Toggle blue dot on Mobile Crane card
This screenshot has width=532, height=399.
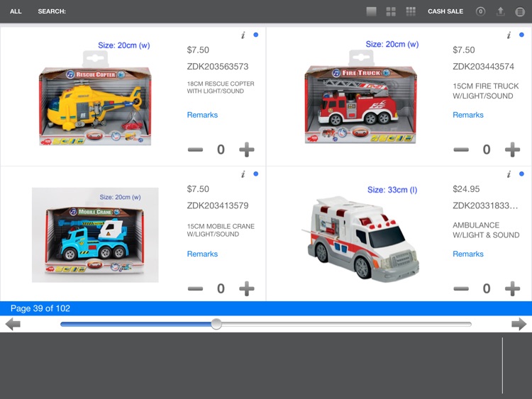[x=256, y=174]
